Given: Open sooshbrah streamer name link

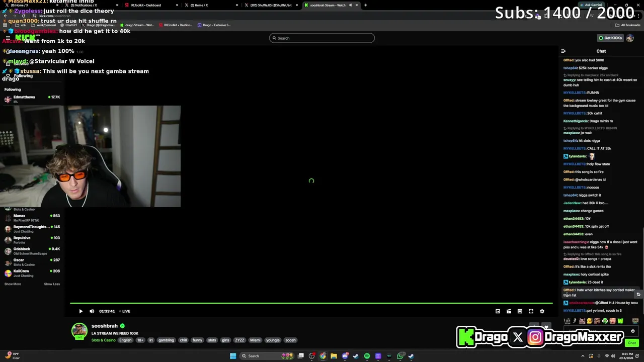Looking at the screenshot, I should point(105,326).
